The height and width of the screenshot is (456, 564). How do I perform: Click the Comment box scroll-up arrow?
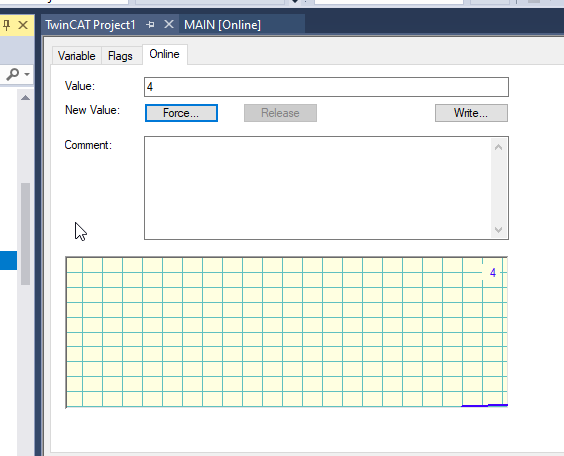pos(499,147)
